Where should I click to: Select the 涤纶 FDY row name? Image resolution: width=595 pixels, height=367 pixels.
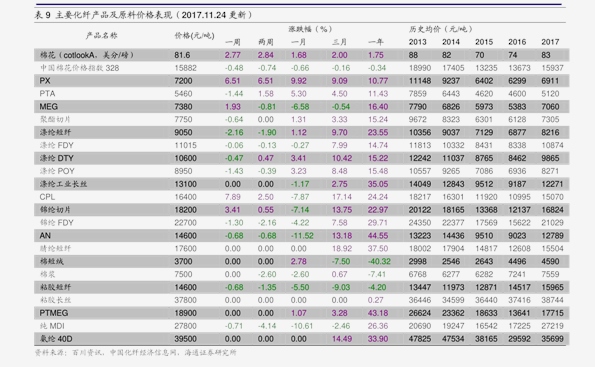click(x=57, y=145)
